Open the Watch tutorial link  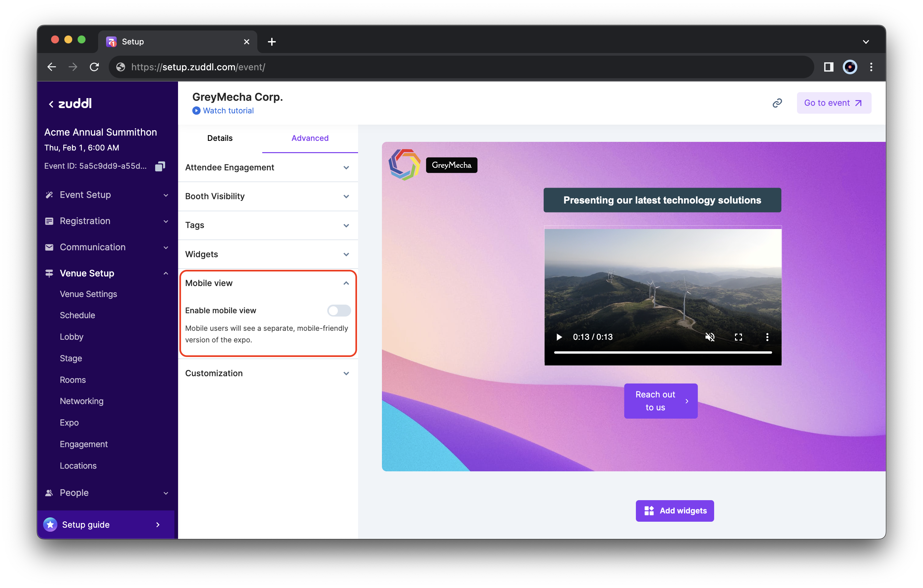pos(228,110)
